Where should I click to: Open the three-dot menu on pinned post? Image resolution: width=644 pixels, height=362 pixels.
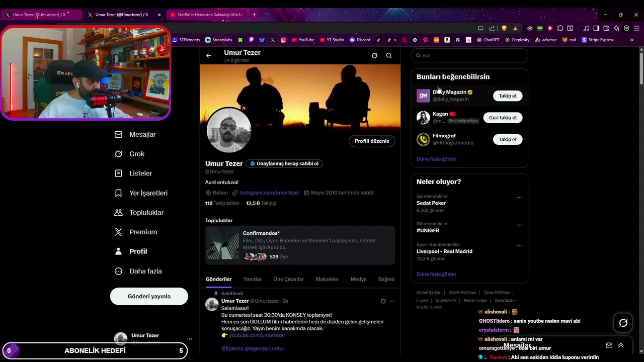pyautogui.click(x=392, y=301)
